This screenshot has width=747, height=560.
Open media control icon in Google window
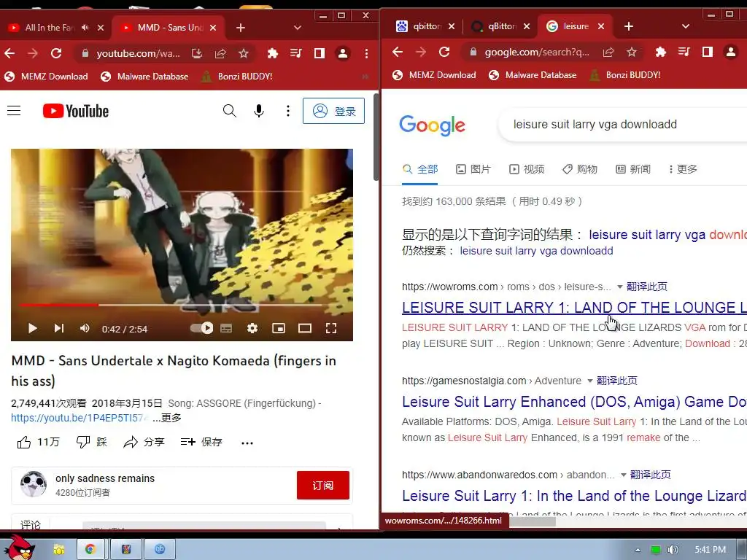pos(684,52)
